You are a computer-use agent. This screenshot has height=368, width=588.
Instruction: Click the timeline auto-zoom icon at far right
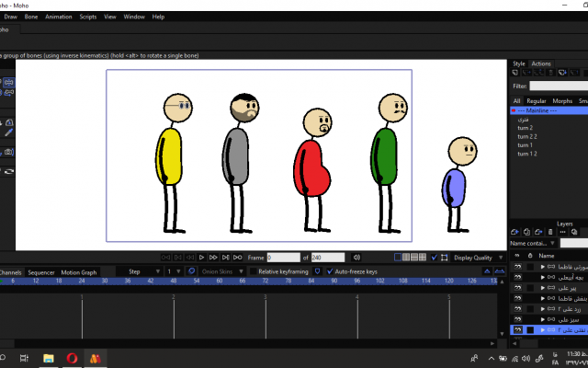[500, 271]
